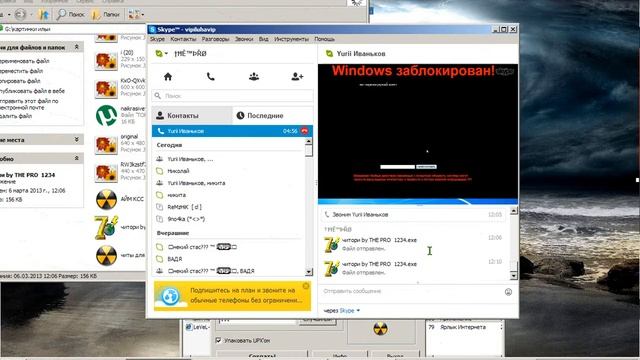Click the Explorer up-folder toolbar icon
Image resolution: width=640 pixels, height=360 pixels.
[x=43, y=15]
